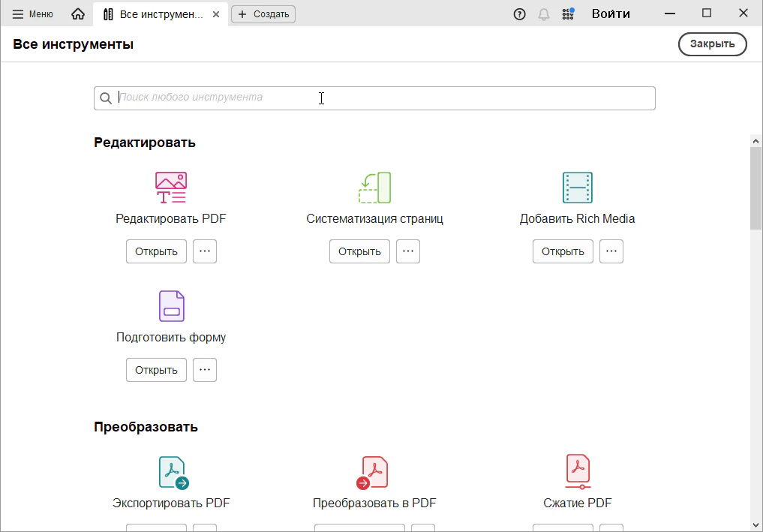
Task: Click Открыть under Добавить Rich Media
Action: pos(563,251)
